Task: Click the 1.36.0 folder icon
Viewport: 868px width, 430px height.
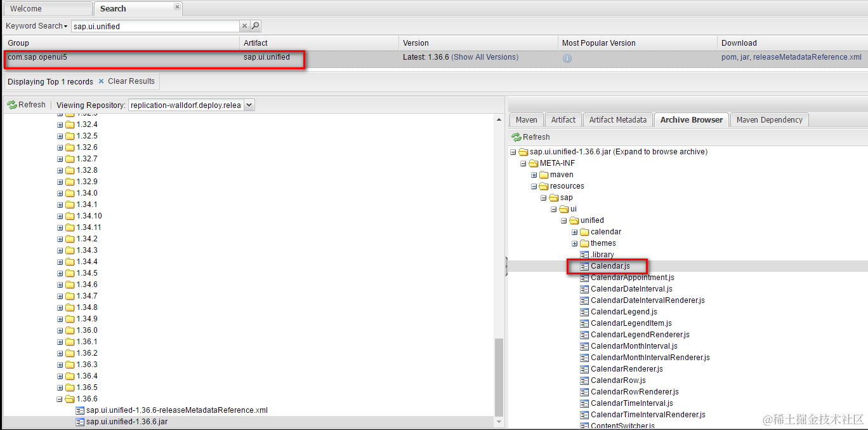Action: pos(70,330)
